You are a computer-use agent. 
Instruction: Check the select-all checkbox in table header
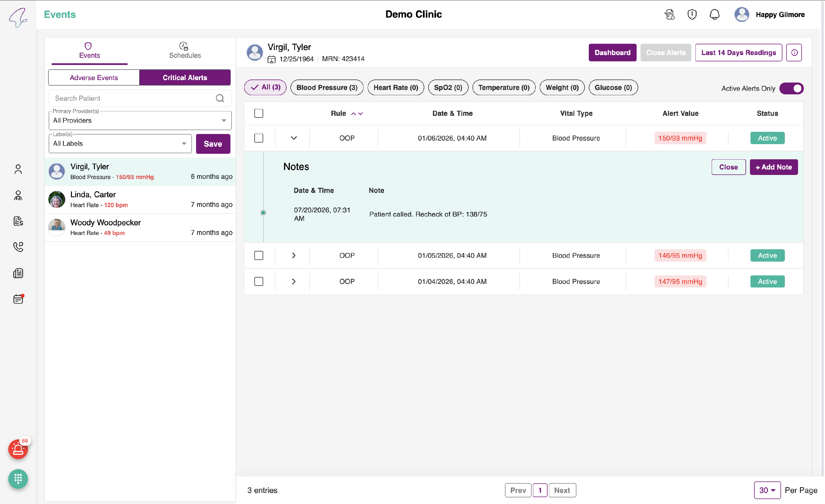[259, 113]
